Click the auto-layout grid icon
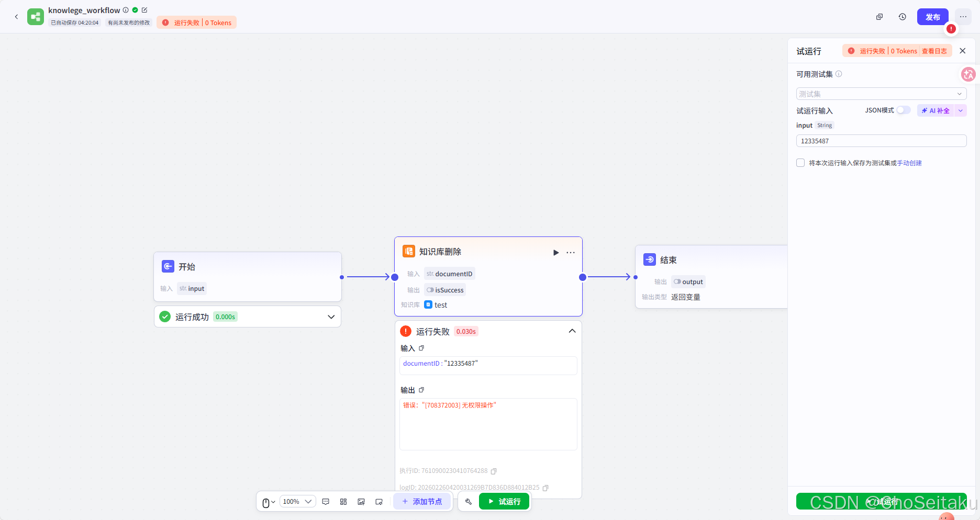The height and width of the screenshot is (520, 980). pos(343,502)
